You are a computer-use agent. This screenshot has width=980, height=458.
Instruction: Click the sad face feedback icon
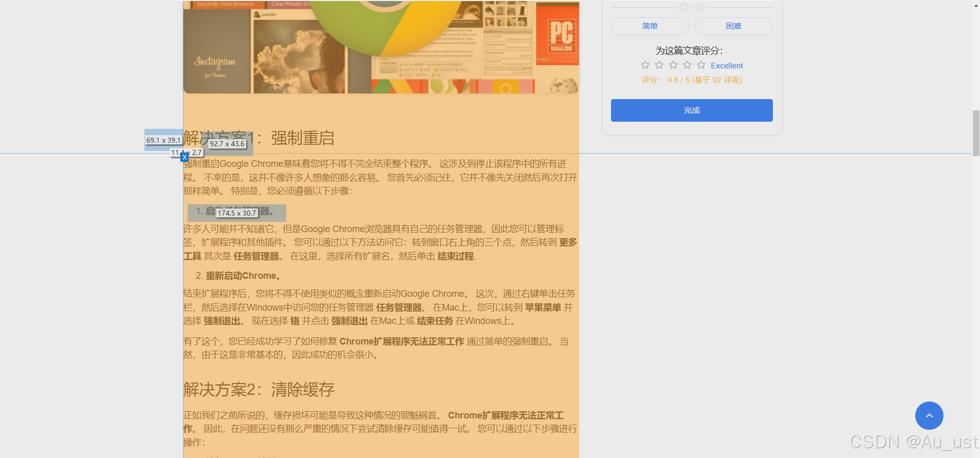pos(700,7)
